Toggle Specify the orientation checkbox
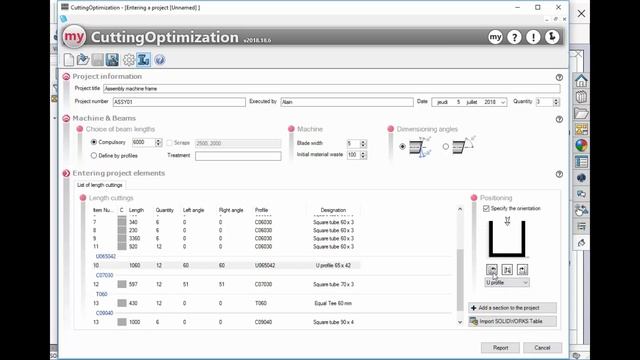This screenshot has width=640, height=360. 486,208
